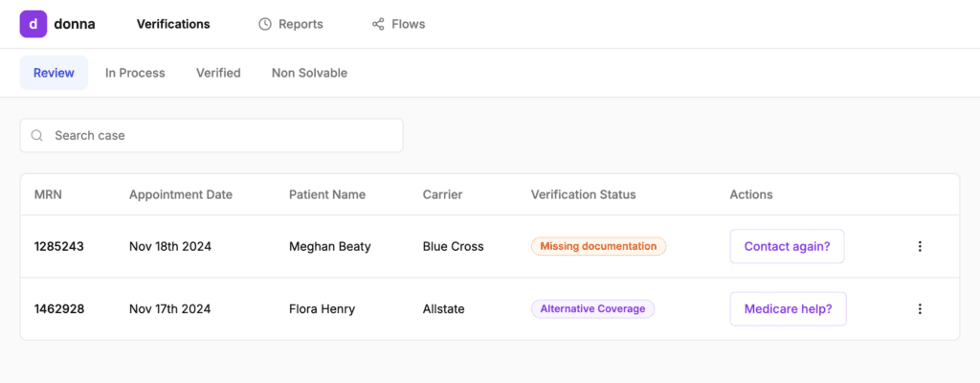This screenshot has height=383, width=980.
Task: Open the Non Solvable tab
Action: pyautogui.click(x=309, y=73)
